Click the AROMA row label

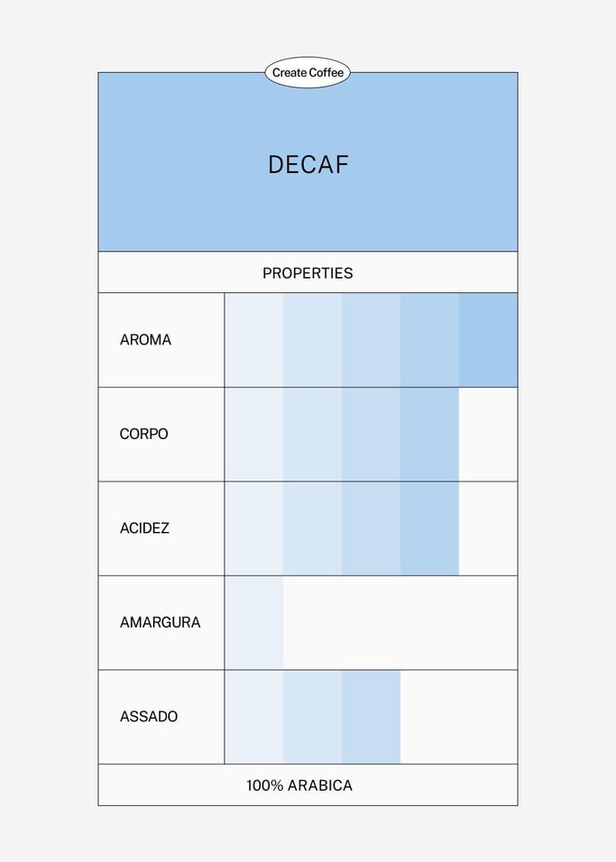(x=145, y=340)
